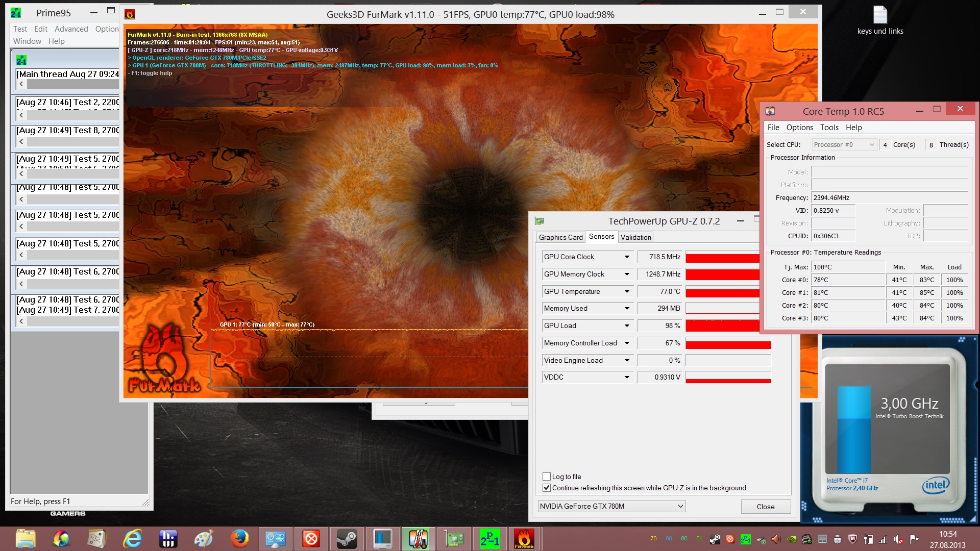Open Action Center flag tray icon
The image size is (980, 551).
914,539
